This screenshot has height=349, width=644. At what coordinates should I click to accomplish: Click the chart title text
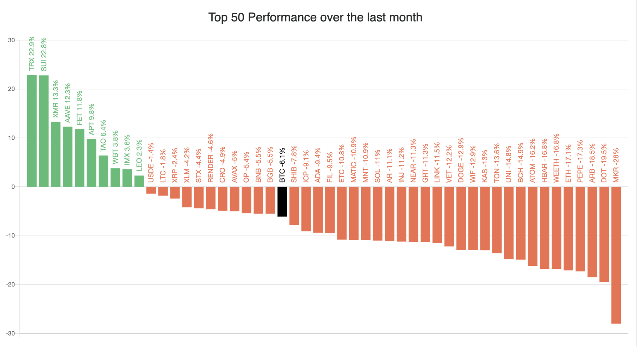pyautogui.click(x=315, y=17)
